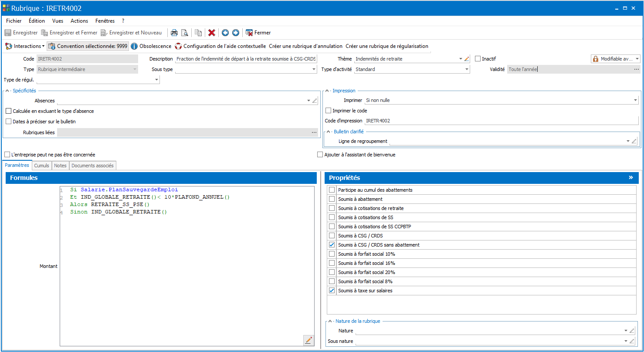This screenshot has width=644, height=352.
Task: Switch to the Cumuls tab
Action: [x=42, y=166]
